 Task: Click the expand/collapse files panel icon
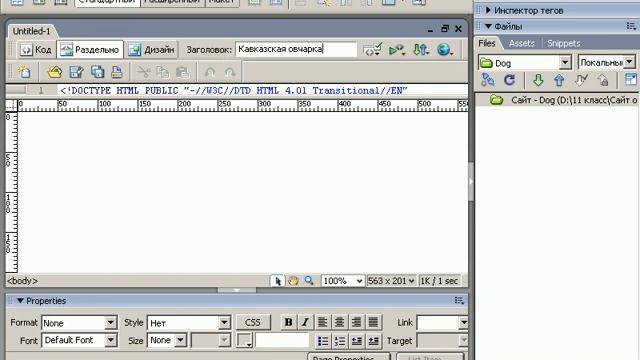tap(631, 80)
